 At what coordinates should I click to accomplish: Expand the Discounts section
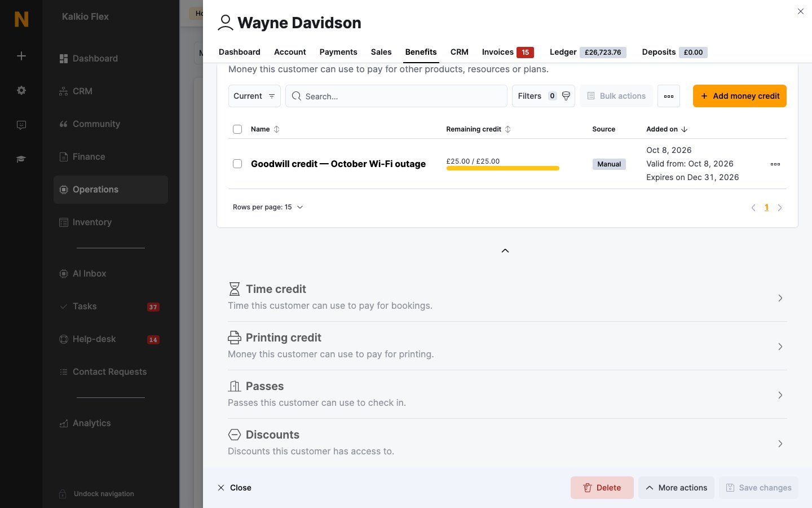point(507,443)
